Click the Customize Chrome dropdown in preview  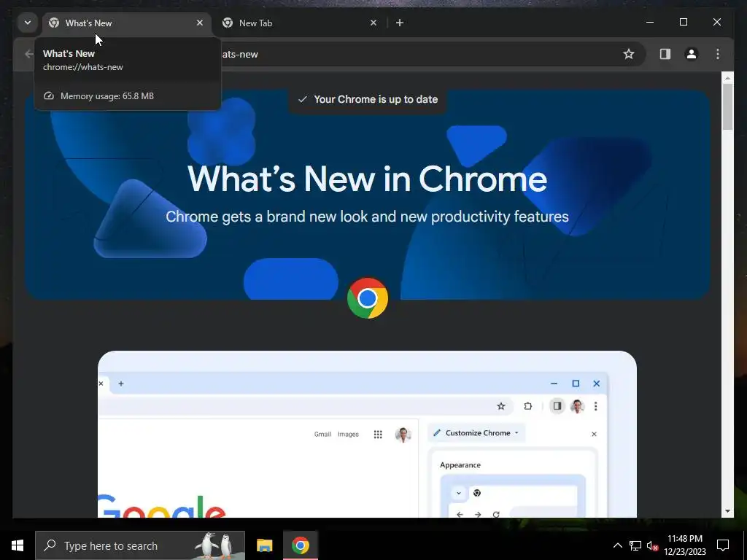click(476, 433)
